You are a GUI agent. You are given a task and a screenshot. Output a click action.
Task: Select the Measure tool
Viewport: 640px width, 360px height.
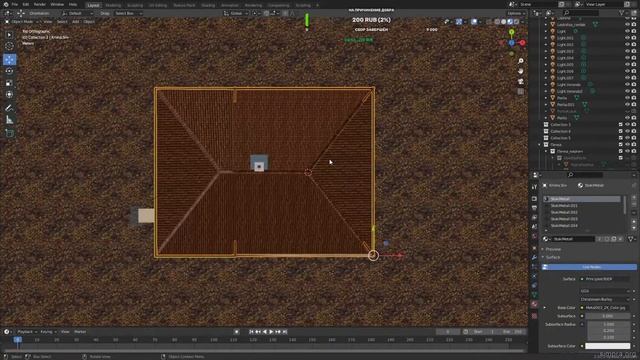click(x=9, y=120)
